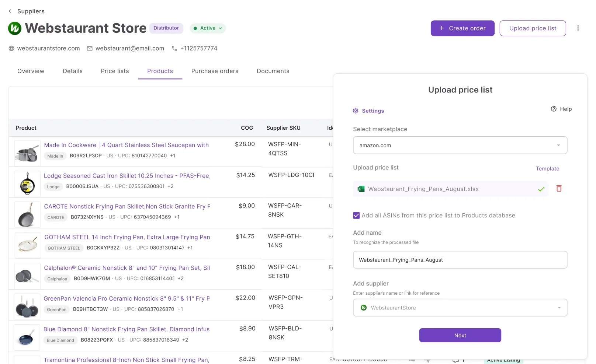Switch to the Overview tab
Image resolution: width=596 pixels, height=364 pixels.
point(31,71)
